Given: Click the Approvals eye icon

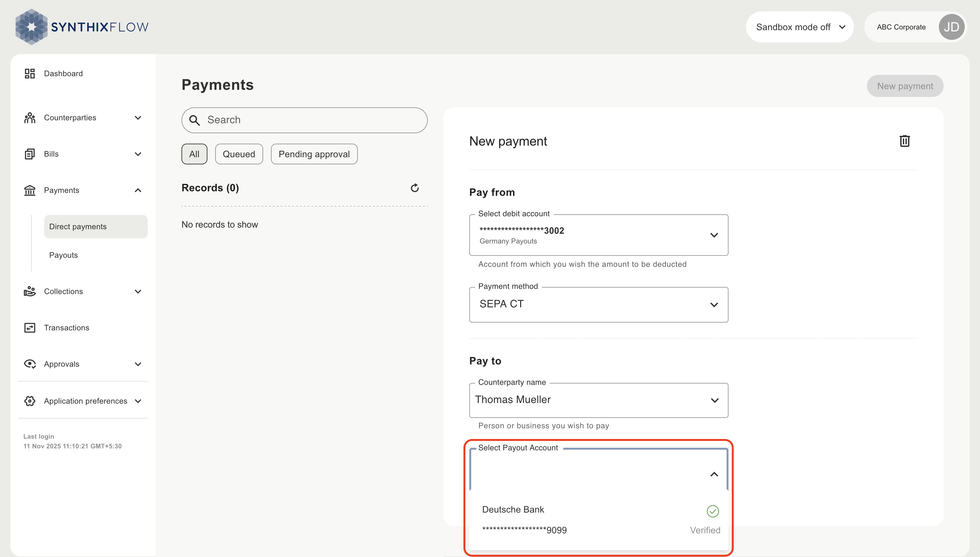Looking at the screenshot, I should (29, 364).
